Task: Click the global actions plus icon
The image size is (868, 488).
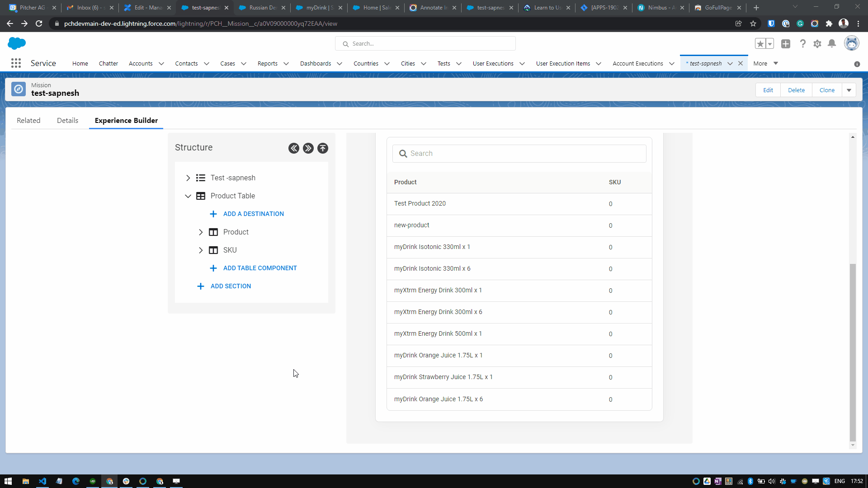Action: click(x=786, y=44)
